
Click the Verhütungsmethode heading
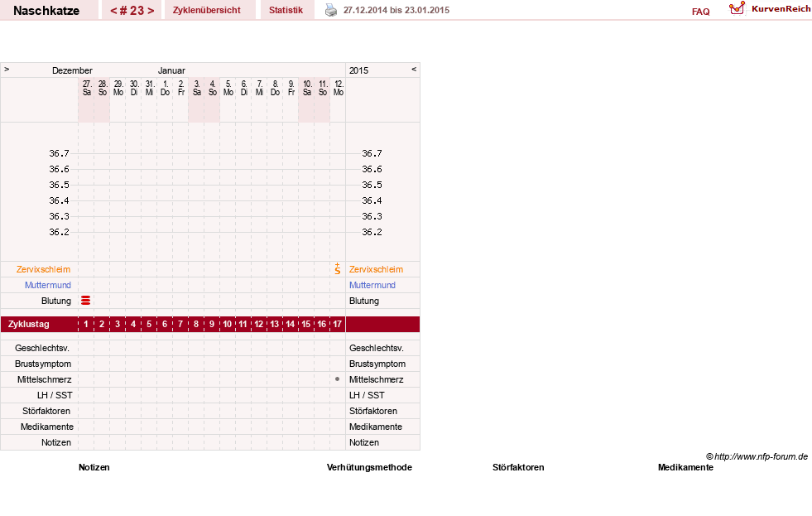(369, 467)
